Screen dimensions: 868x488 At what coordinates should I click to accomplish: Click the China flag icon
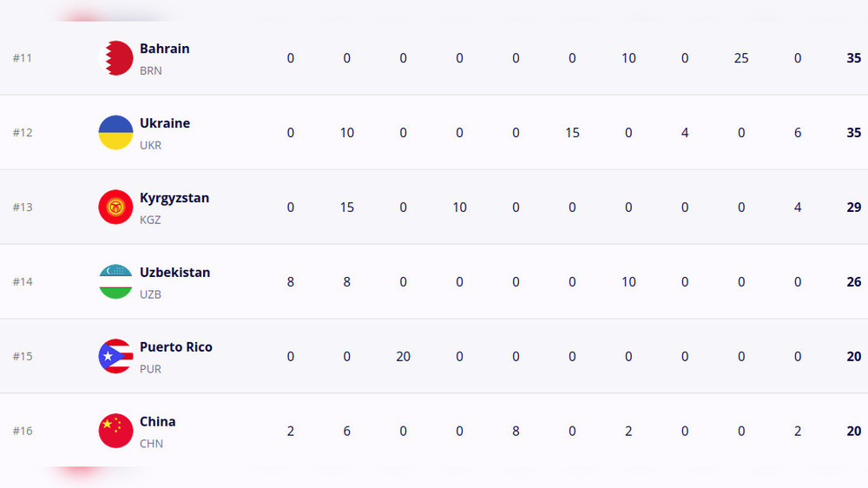(x=115, y=432)
